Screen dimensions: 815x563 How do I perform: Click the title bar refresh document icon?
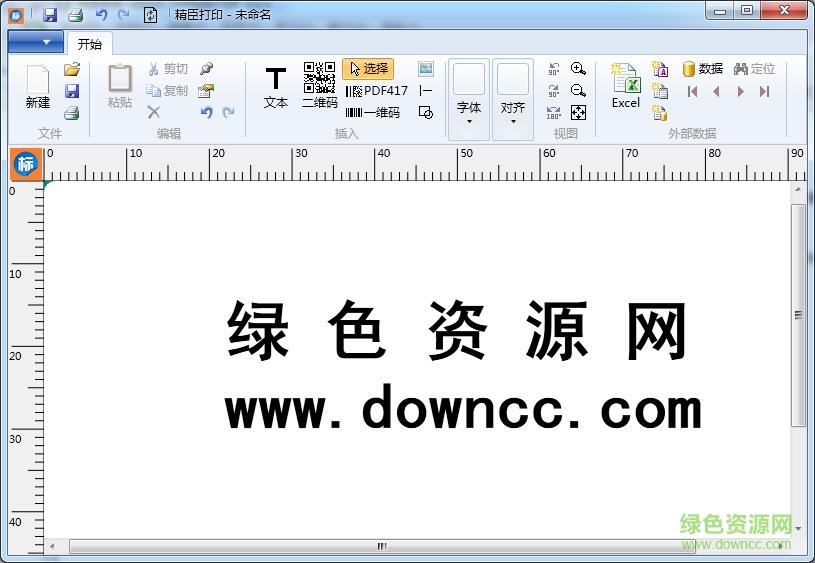[x=150, y=15]
